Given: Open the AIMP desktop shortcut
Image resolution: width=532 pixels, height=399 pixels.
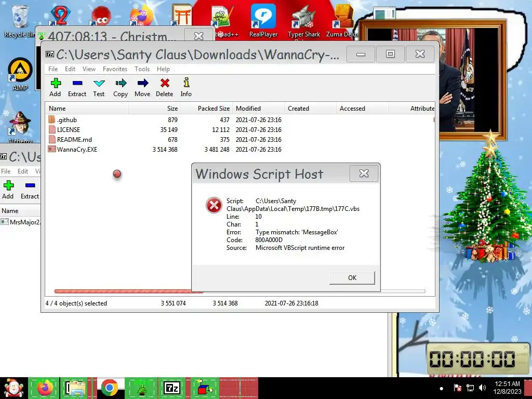Looking at the screenshot, I should tap(20, 74).
